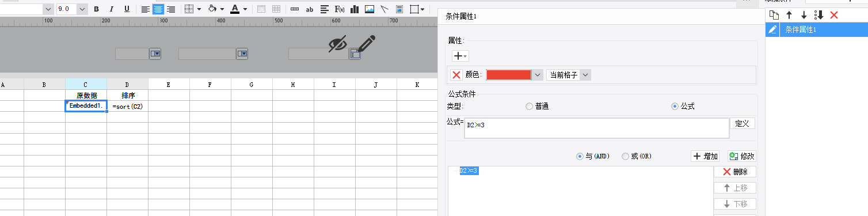Click the 修改 modify button

coord(741,156)
